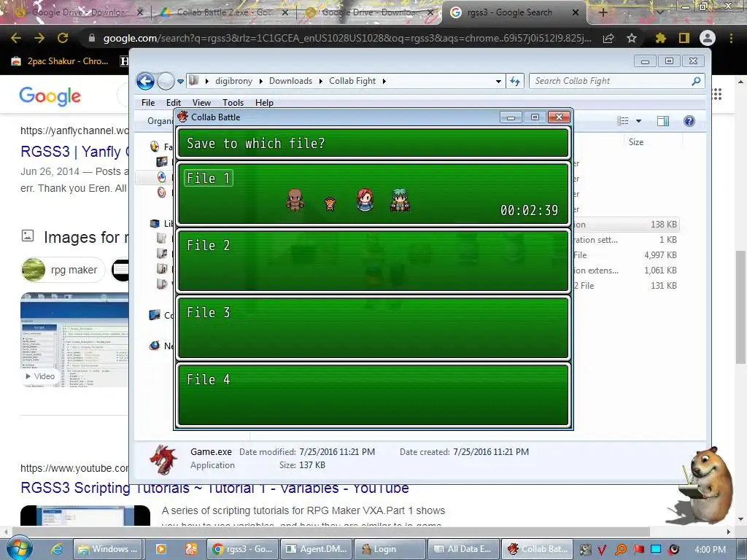The height and width of the screenshot is (560, 747).
Task: Click Game.exe dragon icon in details
Action: [163, 459]
